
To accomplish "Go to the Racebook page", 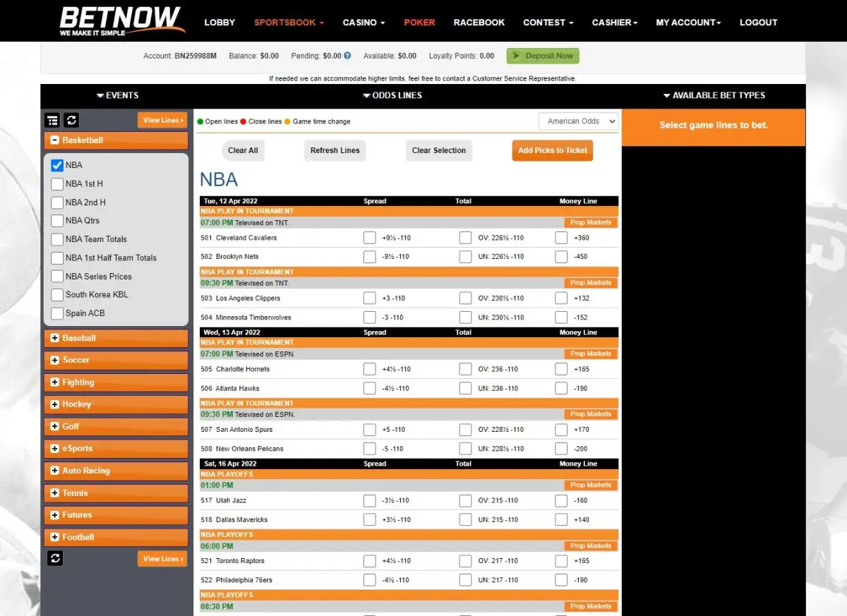I will point(479,23).
